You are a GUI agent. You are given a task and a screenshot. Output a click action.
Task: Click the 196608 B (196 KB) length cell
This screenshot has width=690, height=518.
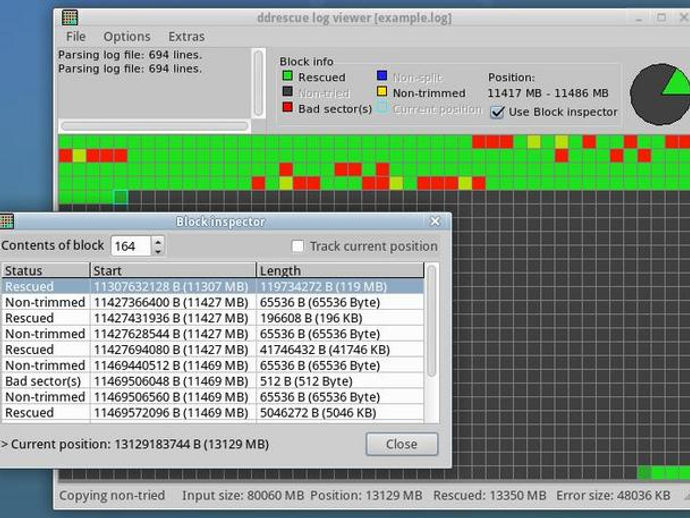(340, 318)
